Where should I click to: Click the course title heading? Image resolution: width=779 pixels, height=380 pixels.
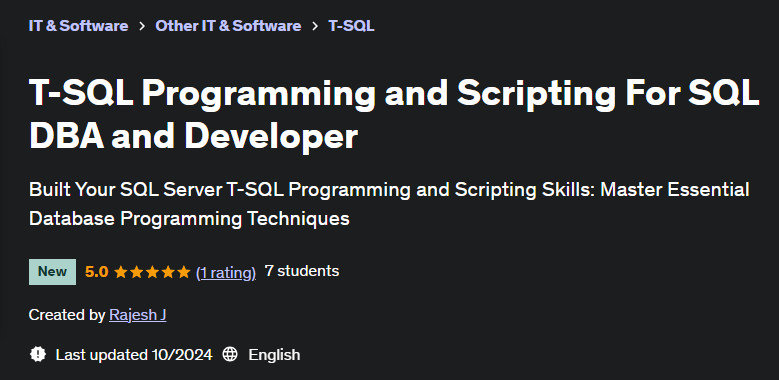click(x=394, y=114)
